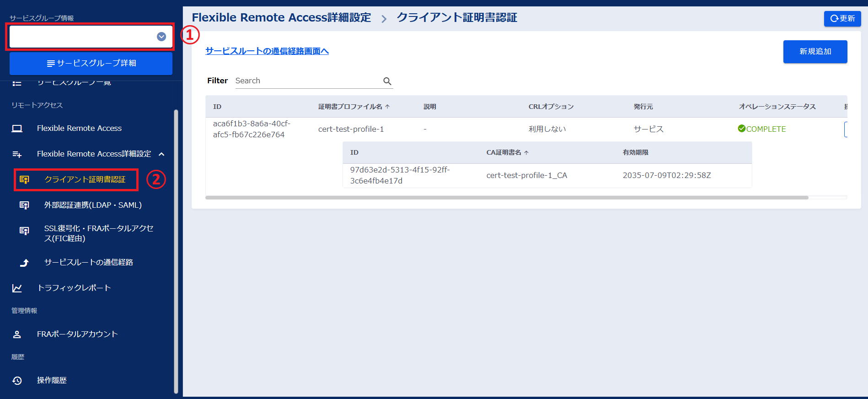Click the route arrow icon beside サービスルートの通信経路

[24, 263]
